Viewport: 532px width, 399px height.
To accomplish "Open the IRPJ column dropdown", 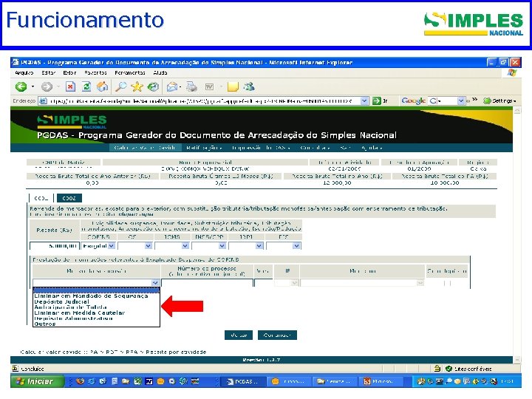I will [259, 245].
